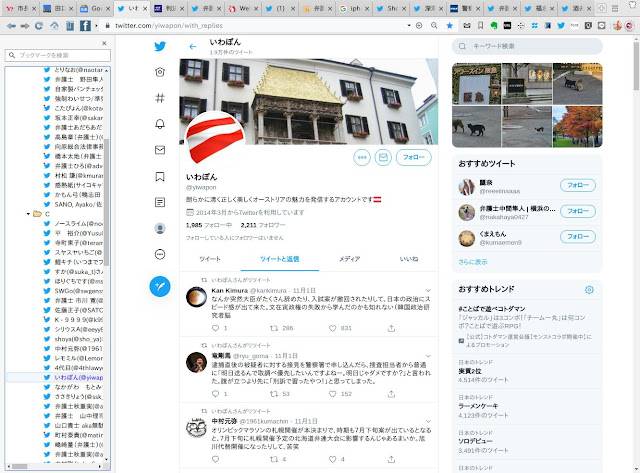
Task: Click the browser reload button
Action: (x=39, y=26)
